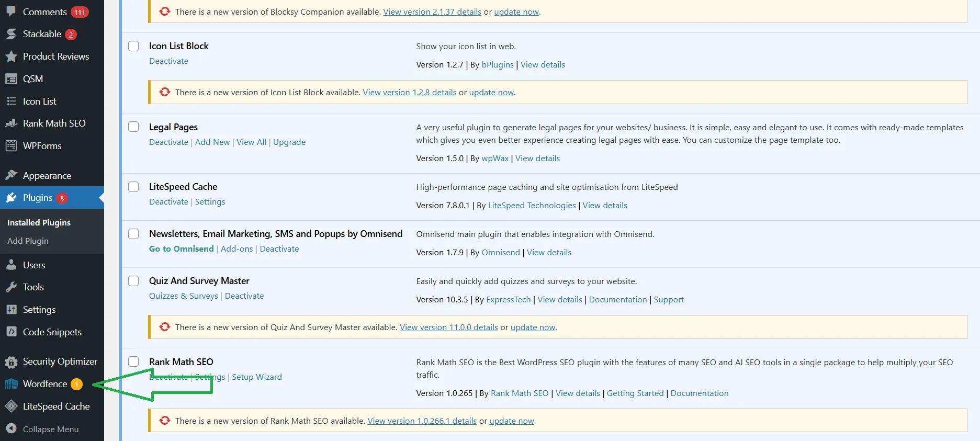The image size is (980, 441).
Task: Click the Product Reviews star icon
Action: [11, 56]
